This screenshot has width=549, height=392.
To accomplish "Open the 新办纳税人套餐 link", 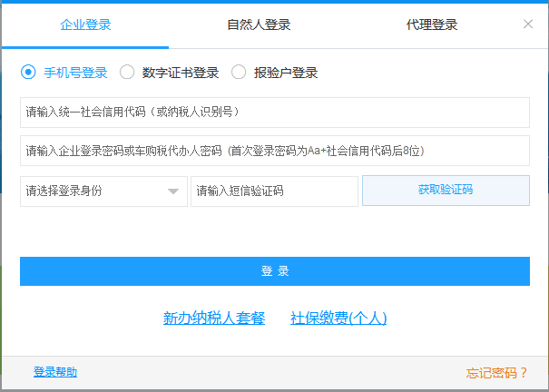I will [214, 318].
